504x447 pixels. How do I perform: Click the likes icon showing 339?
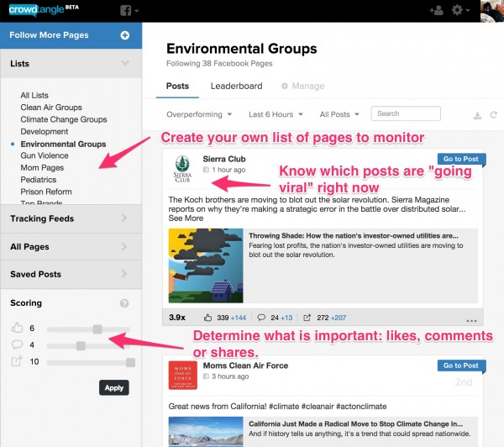[x=208, y=318]
